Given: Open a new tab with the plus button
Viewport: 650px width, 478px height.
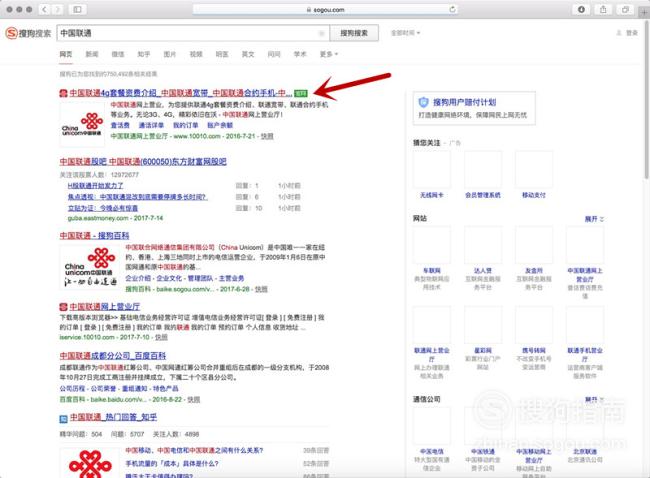Looking at the screenshot, I should (644, 12).
